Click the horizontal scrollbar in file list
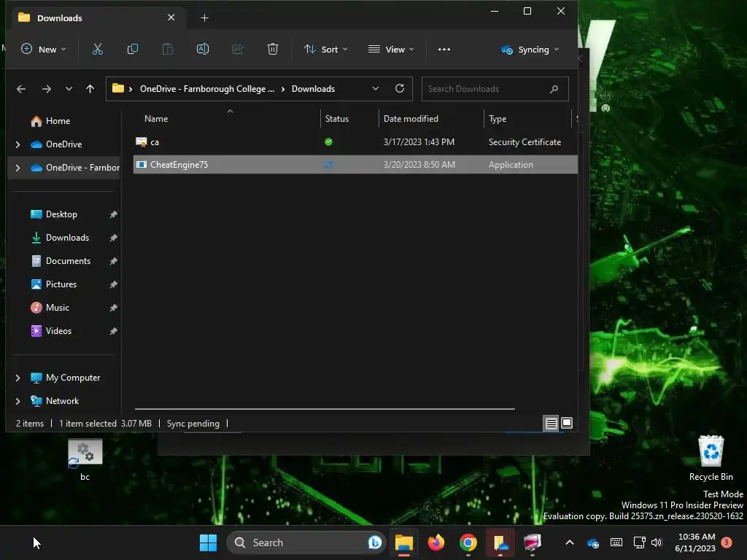 [x=325, y=408]
